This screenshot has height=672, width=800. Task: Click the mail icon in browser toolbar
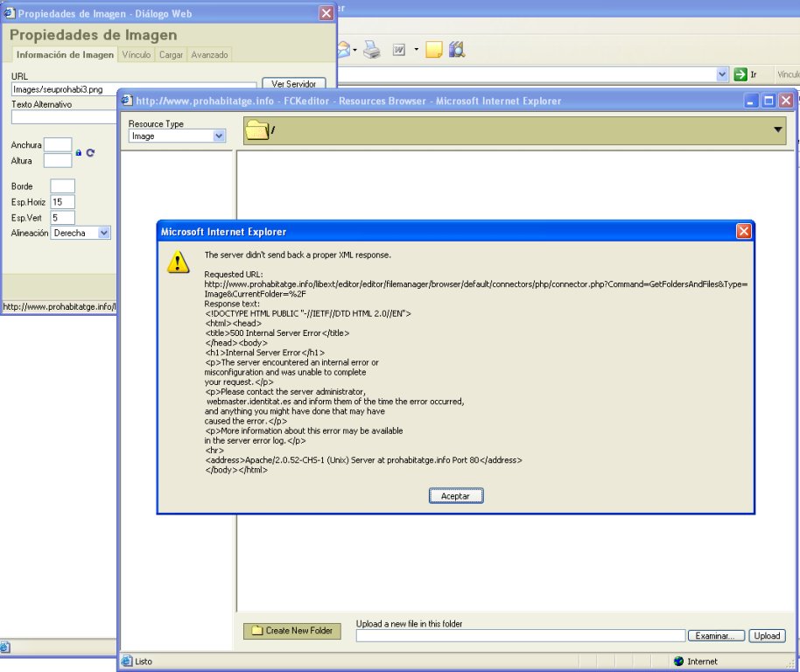click(344, 50)
